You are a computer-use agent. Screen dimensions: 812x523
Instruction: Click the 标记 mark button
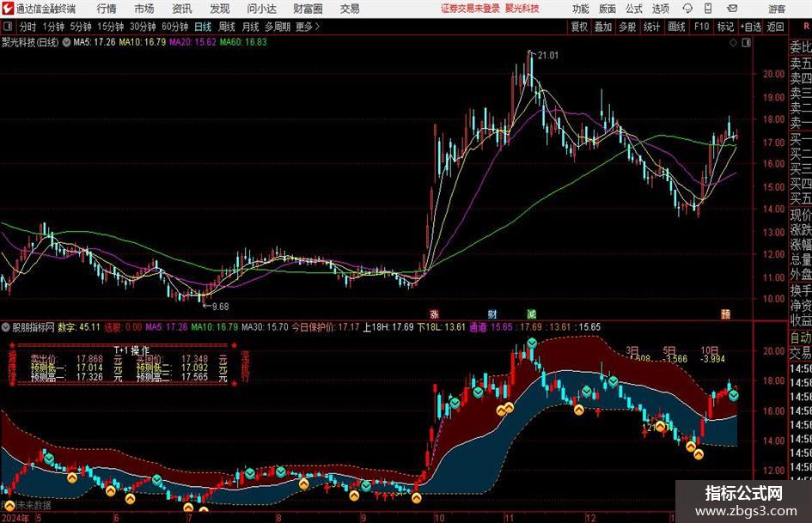(725, 27)
